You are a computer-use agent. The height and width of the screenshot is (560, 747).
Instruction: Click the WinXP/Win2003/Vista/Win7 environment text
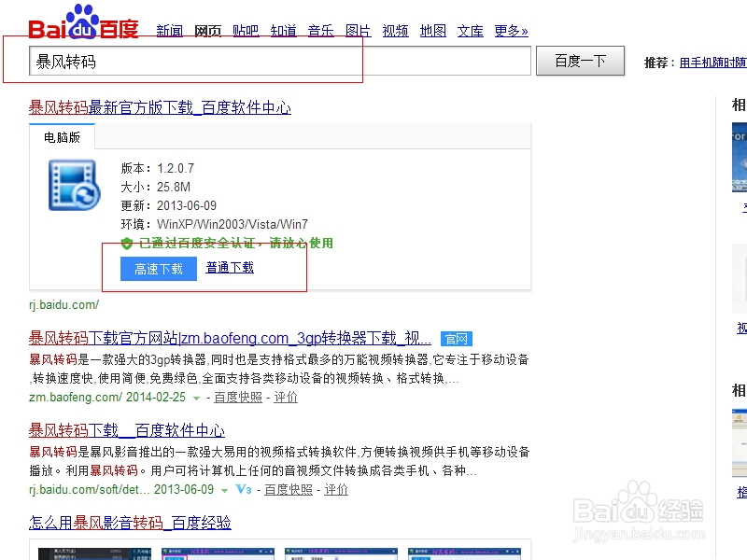tap(233, 224)
